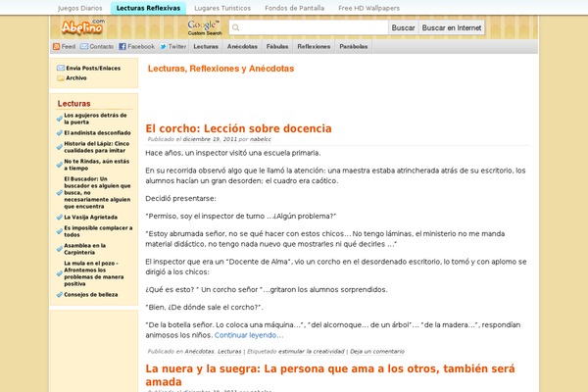Viewport: 588px width, 392px height.
Task: Click the checkmark beside El andinista desconfiado
Action: pyautogui.click(x=60, y=133)
